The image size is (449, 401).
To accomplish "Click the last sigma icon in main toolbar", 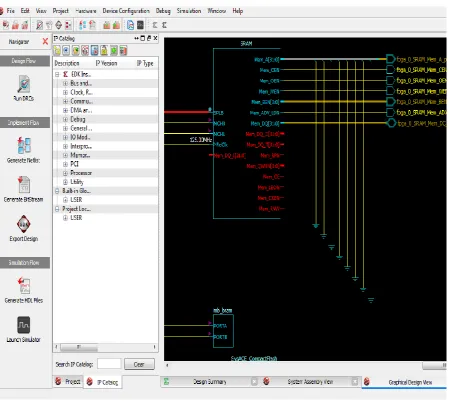I will [x=164, y=25].
